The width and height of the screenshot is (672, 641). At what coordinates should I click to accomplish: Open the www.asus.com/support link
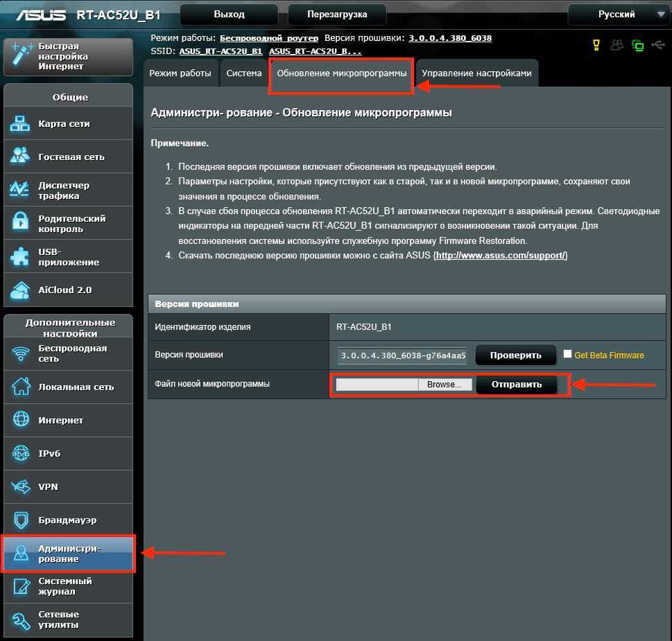coord(501,256)
